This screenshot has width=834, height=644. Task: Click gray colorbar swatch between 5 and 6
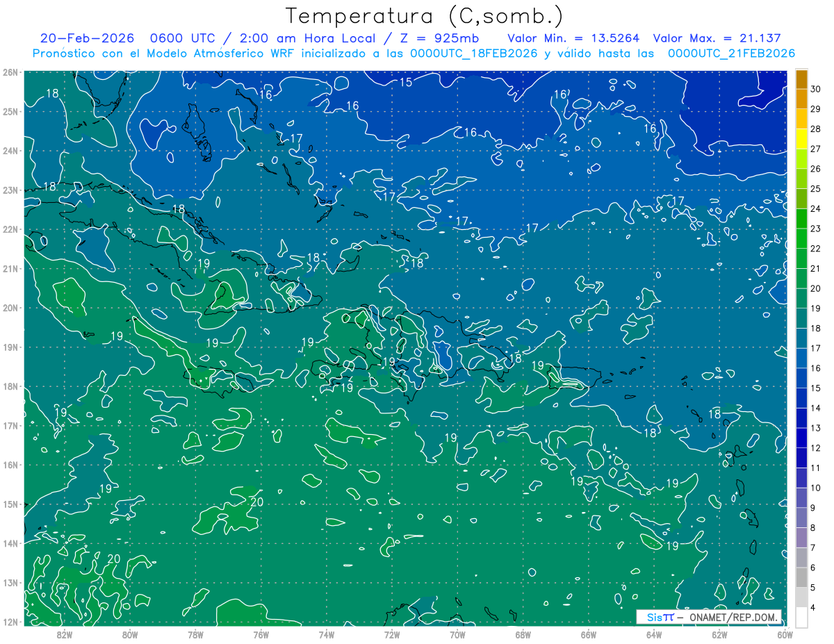(801, 578)
